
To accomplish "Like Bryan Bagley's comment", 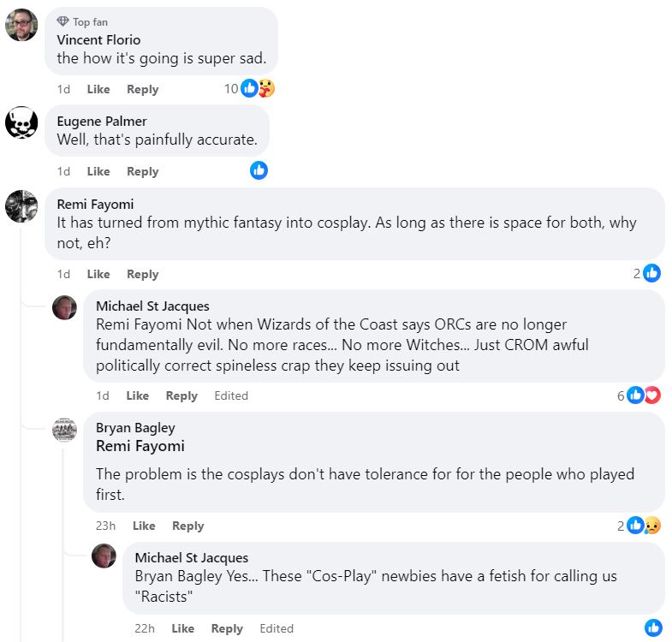I will click(x=144, y=526).
